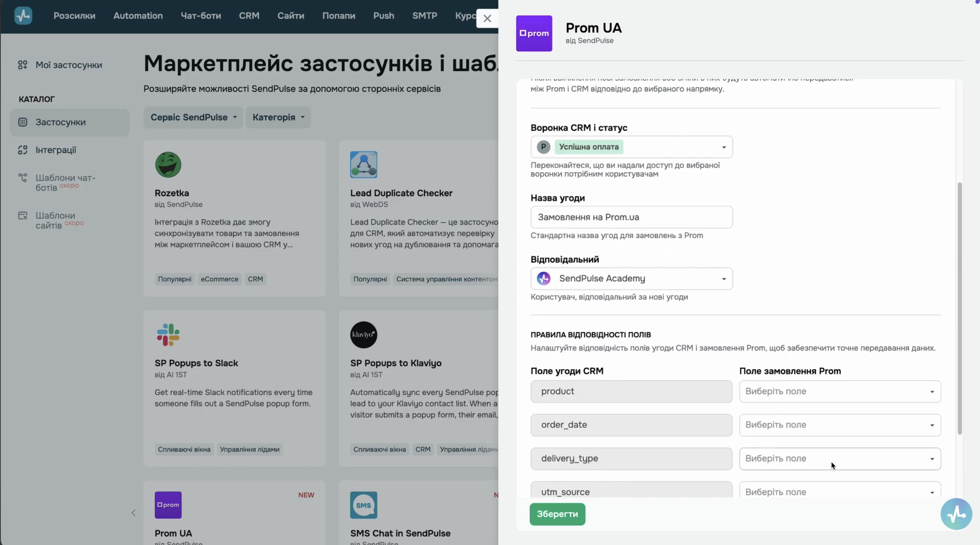Choose a Prom field for delivery_type
This screenshot has height=545, width=980.
point(840,459)
